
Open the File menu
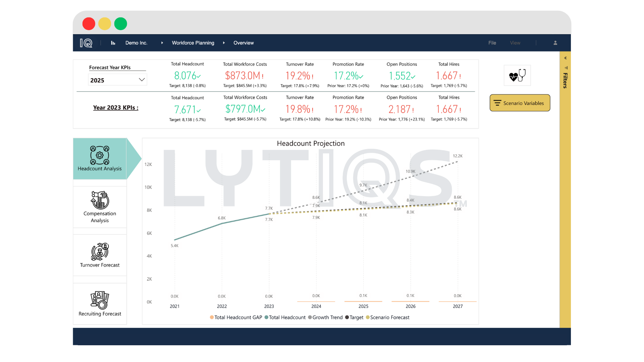point(492,43)
